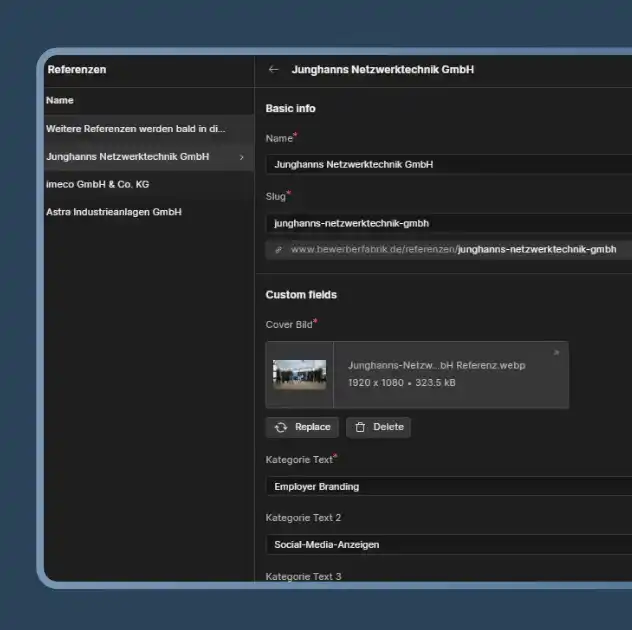Click the Basic info section heading
Screen dimensions: 632x630
(291, 108)
